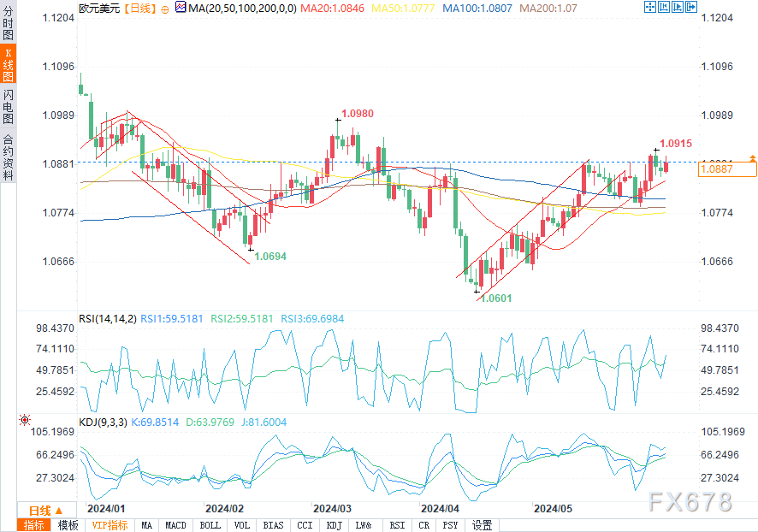The image size is (758, 532).
Task: Open the 【日线】 period selector in chart title
Action: point(139,9)
